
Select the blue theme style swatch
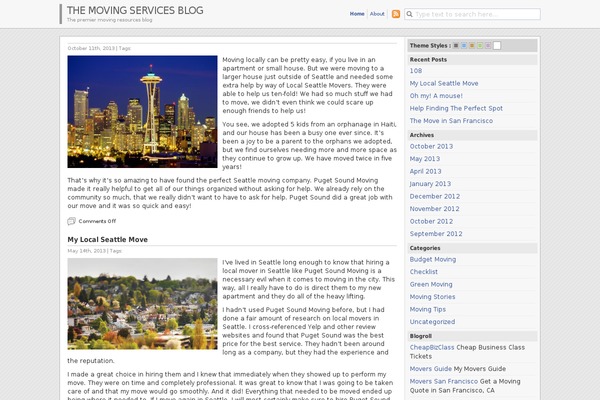tap(464, 46)
